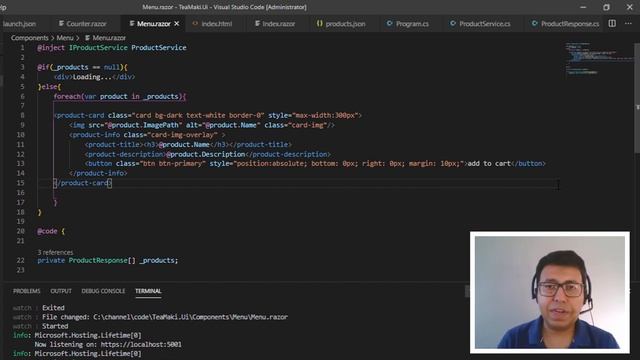Select Components in the breadcrumb
This screenshot has height=360, width=640.
[x=29, y=38]
